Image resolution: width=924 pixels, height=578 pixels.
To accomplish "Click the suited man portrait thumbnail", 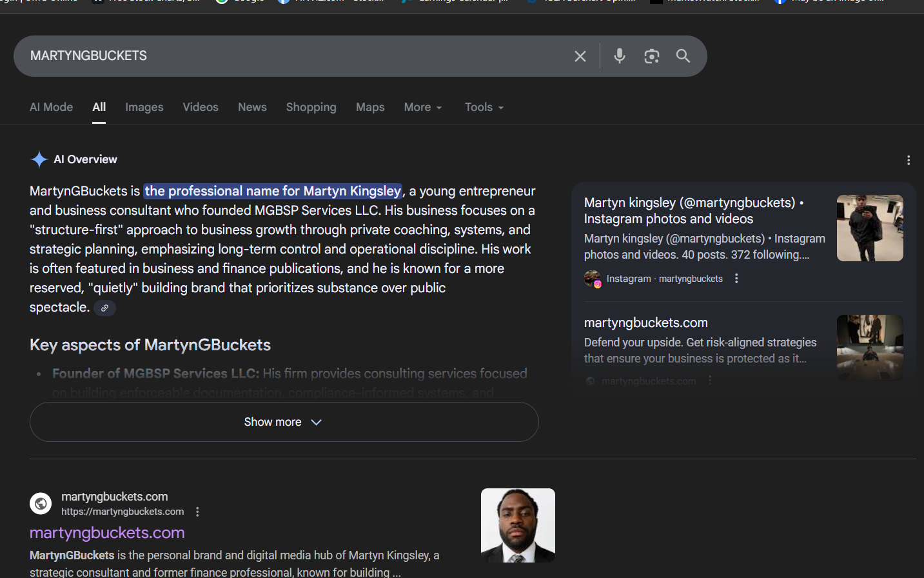I will click(518, 525).
